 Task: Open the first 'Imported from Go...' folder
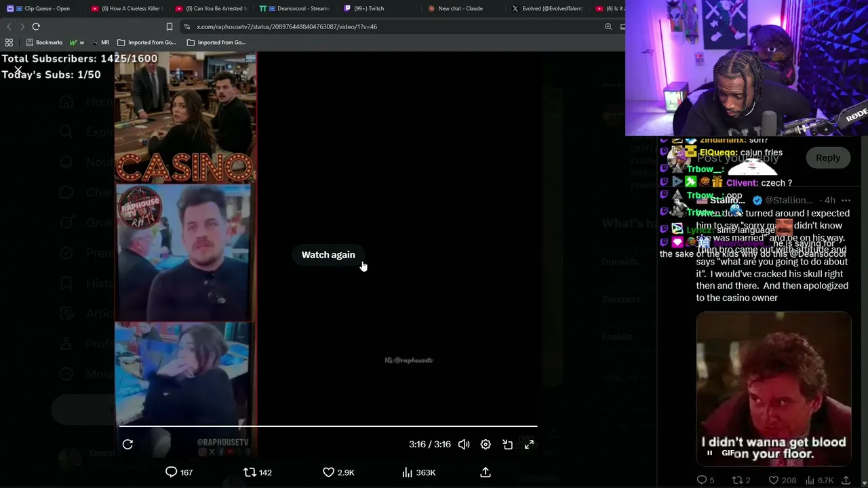pos(146,42)
